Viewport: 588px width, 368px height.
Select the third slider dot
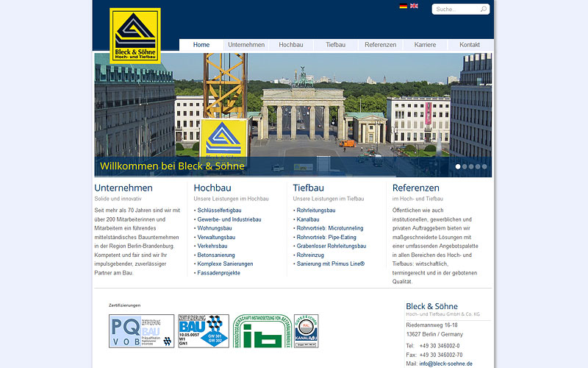(471, 166)
